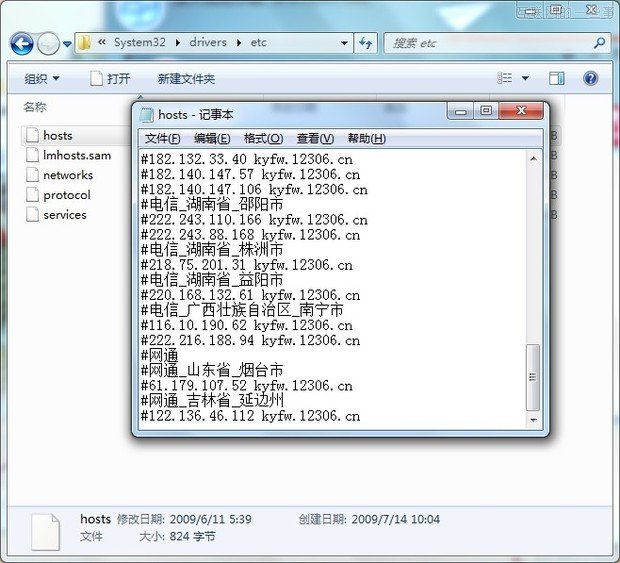Click the 名称 column header

(35, 107)
